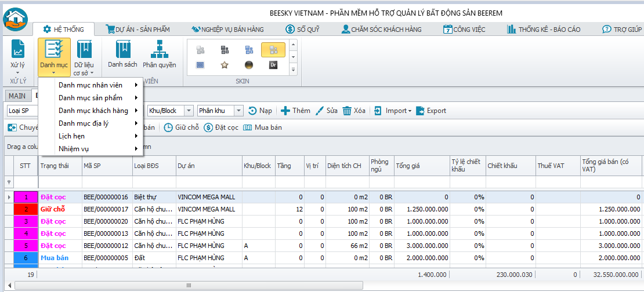Click the Thêm plus toolbar button
644x292 pixels.
[295, 111]
